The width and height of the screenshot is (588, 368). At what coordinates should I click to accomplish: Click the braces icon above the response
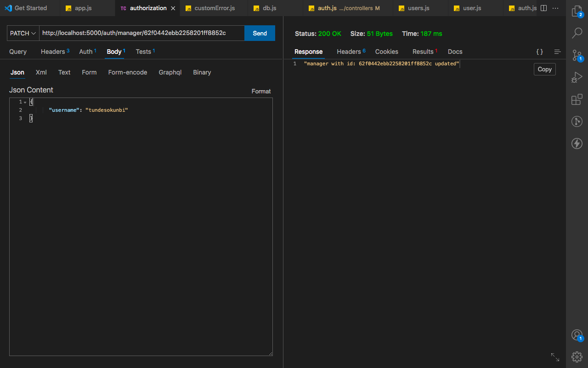point(539,52)
